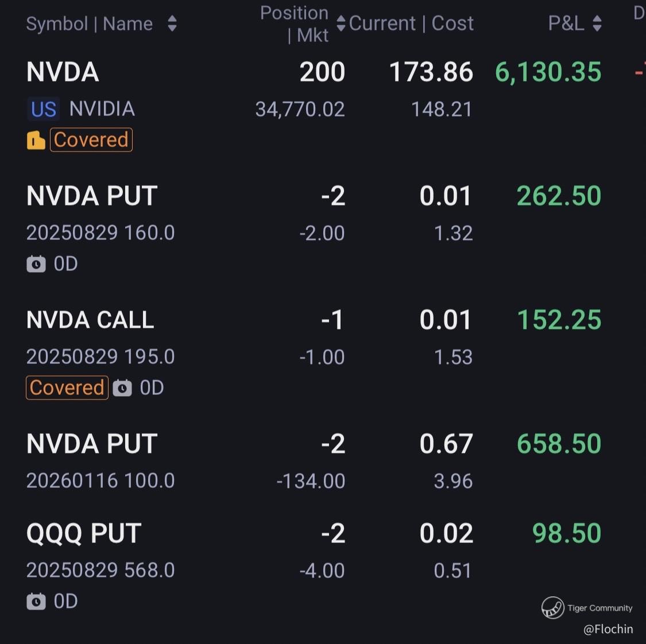Sort by P&L arrows
The height and width of the screenshot is (644, 646).
597,24
